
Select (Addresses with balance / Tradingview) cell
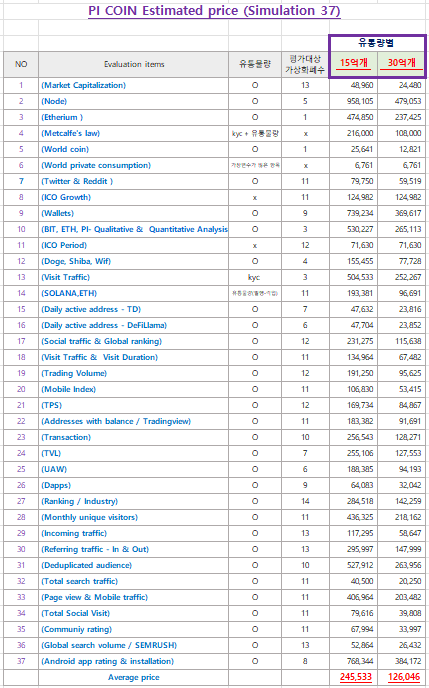pyautogui.click(x=134, y=422)
